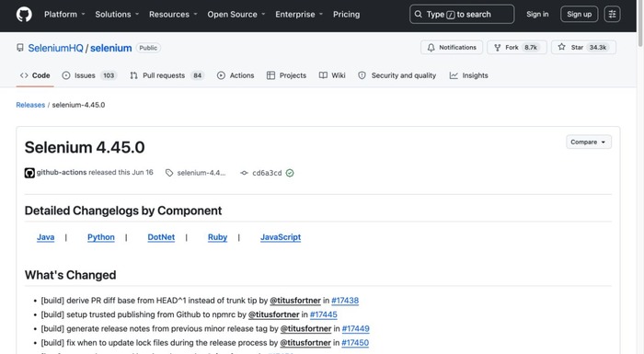Open the SeleniumHQ organization link
The image size is (644, 354).
[x=55, y=48]
